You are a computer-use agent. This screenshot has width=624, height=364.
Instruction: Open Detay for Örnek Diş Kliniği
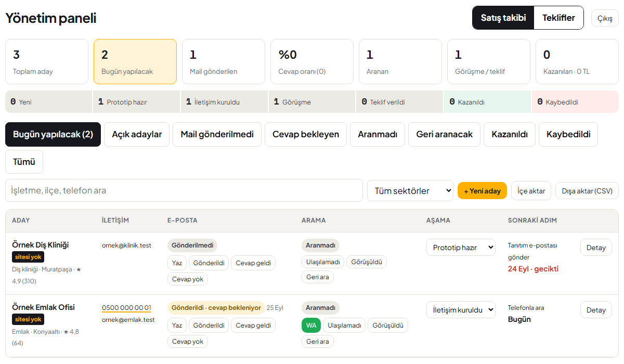596,248
